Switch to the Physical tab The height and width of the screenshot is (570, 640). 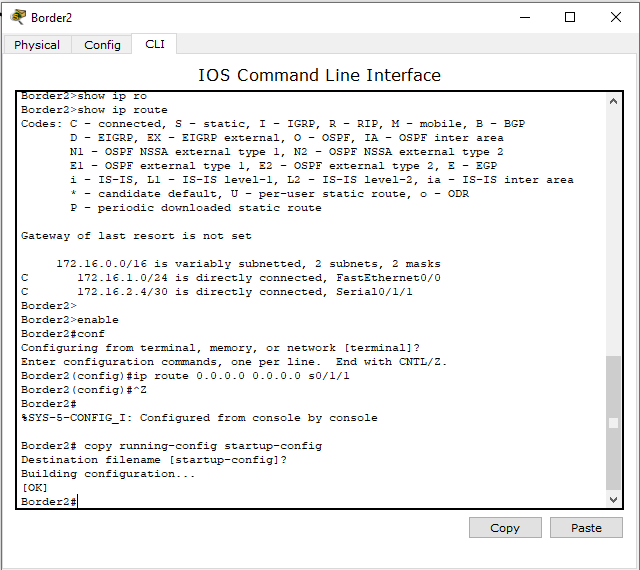(x=37, y=45)
